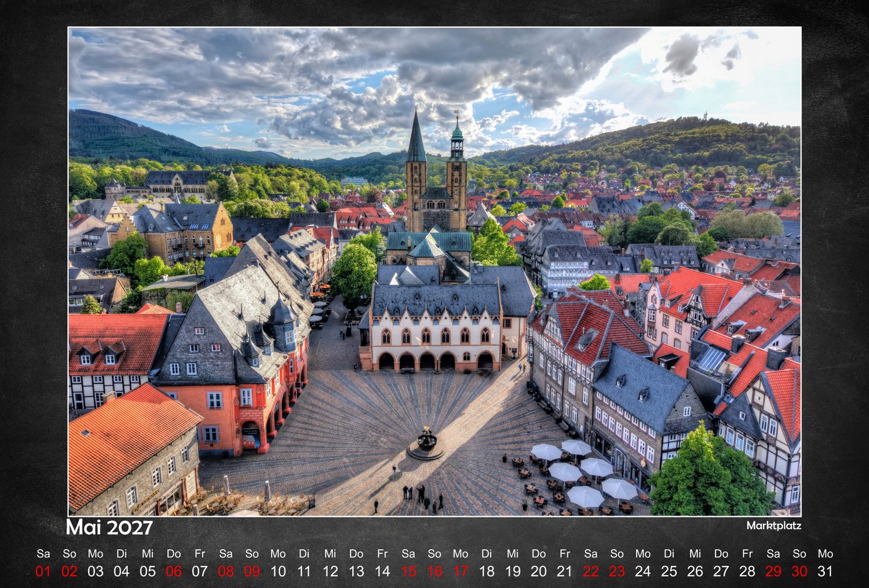The image size is (869, 588).
Task: Select date 10 in the calendar row
Action: 278,571
